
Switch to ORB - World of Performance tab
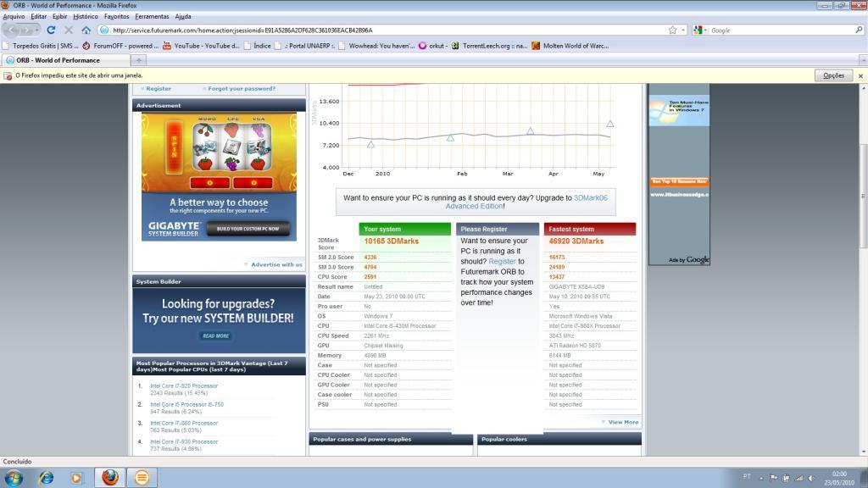[65, 60]
